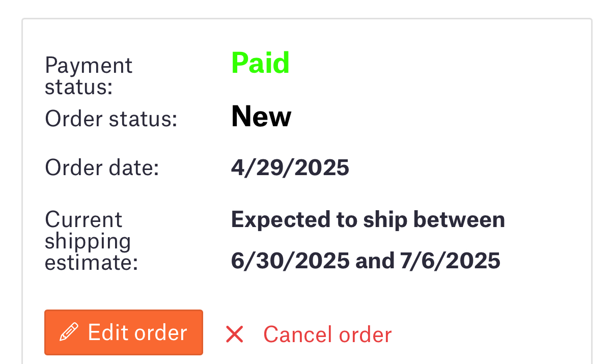This screenshot has height=364, width=614.
Task: Click the word status under Payment
Action: [78, 87]
